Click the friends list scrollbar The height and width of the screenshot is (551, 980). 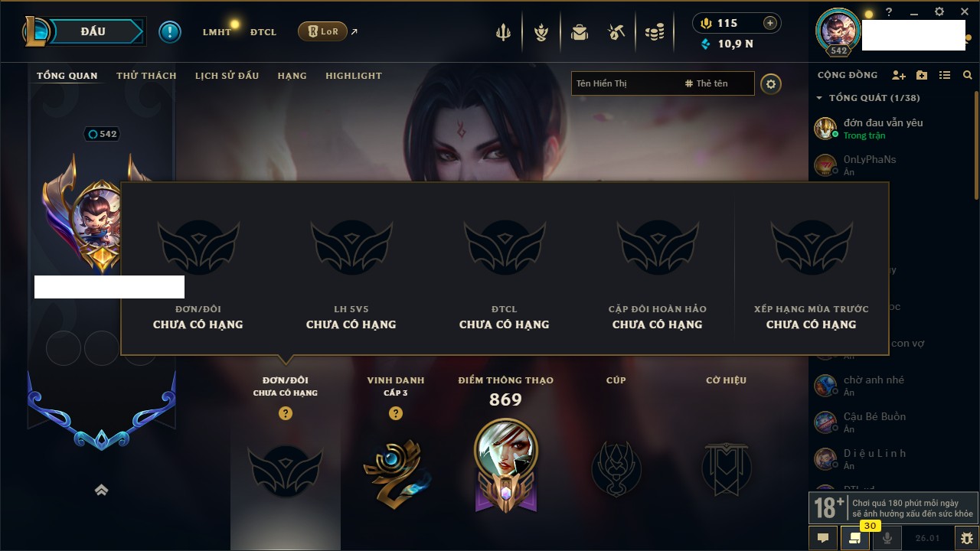click(975, 145)
